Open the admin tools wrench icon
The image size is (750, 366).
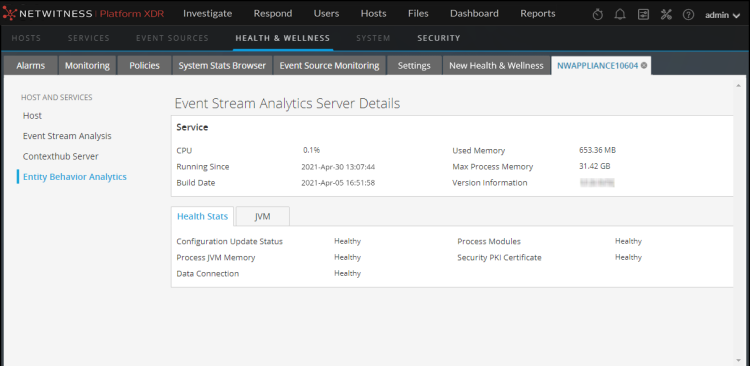[666, 14]
